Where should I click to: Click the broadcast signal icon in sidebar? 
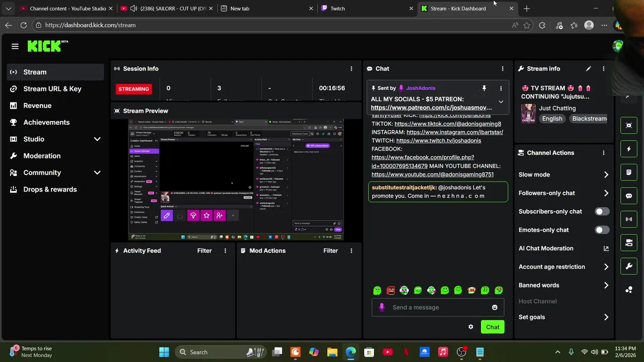[629, 219]
